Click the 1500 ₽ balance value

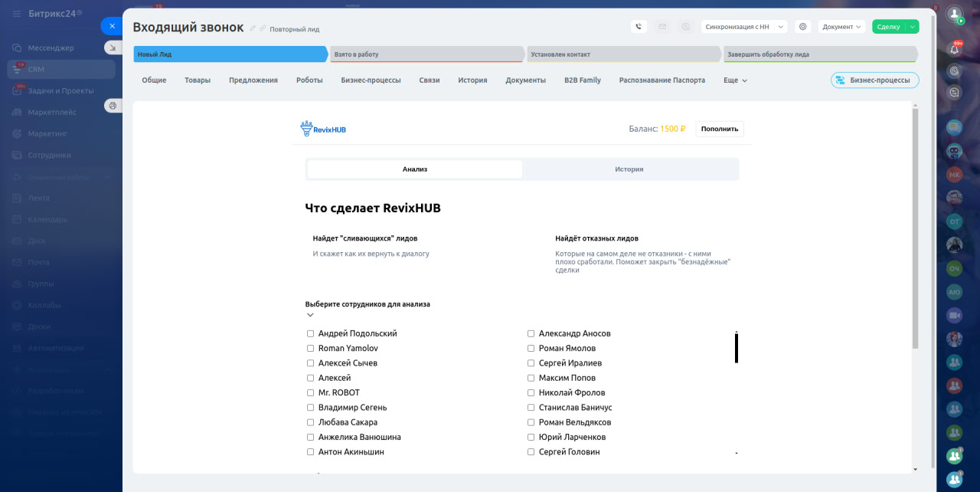(x=673, y=129)
